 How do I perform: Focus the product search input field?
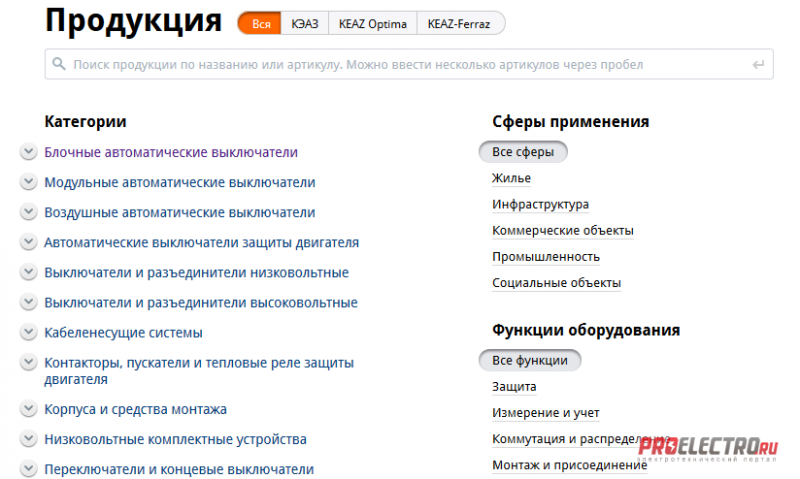click(409, 64)
